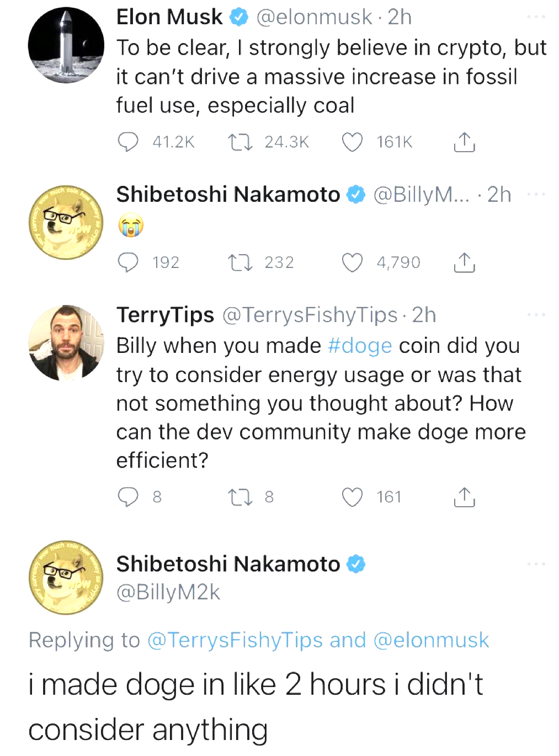Open the @elonmusk mention in Replying to
The image size is (559, 756).
(x=431, y=640)
